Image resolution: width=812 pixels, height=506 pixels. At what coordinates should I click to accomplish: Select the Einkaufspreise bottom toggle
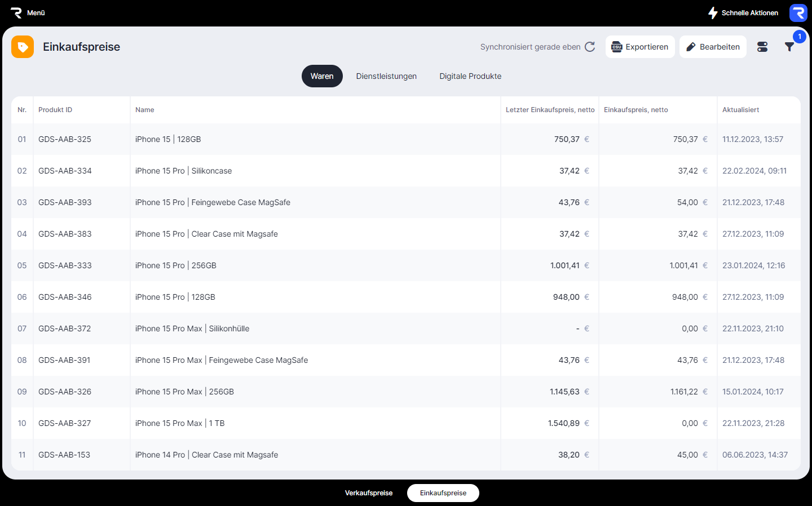point(443,493)
